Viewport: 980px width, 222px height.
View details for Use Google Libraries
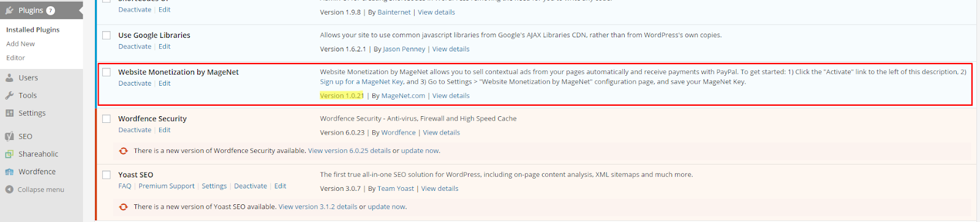(451, 49)
